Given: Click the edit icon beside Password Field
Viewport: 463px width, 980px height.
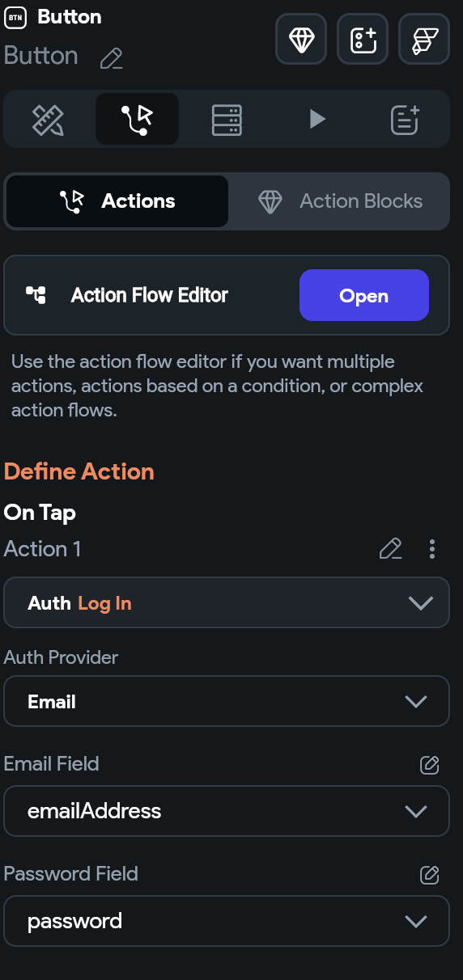Looking at the screenshot, I should (429, 874).
